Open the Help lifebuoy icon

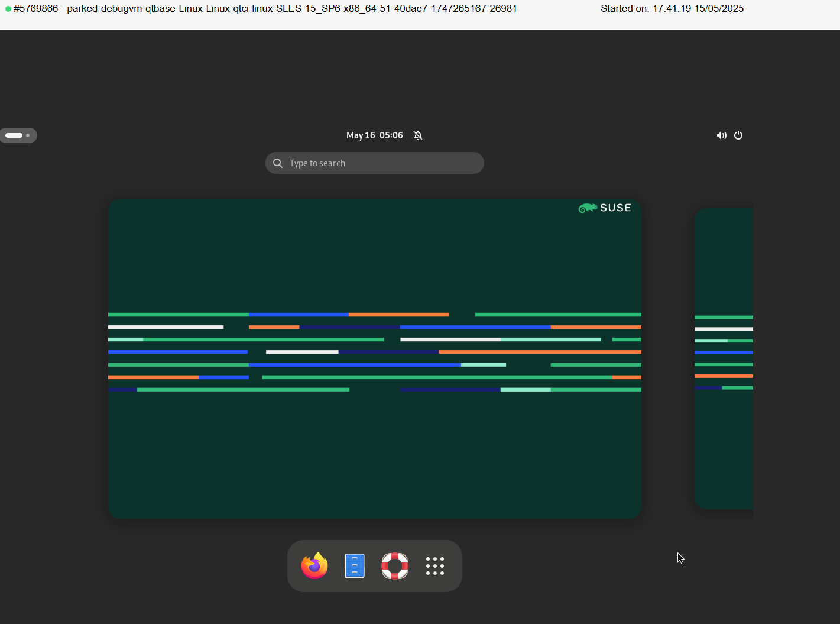pos(395,566)
